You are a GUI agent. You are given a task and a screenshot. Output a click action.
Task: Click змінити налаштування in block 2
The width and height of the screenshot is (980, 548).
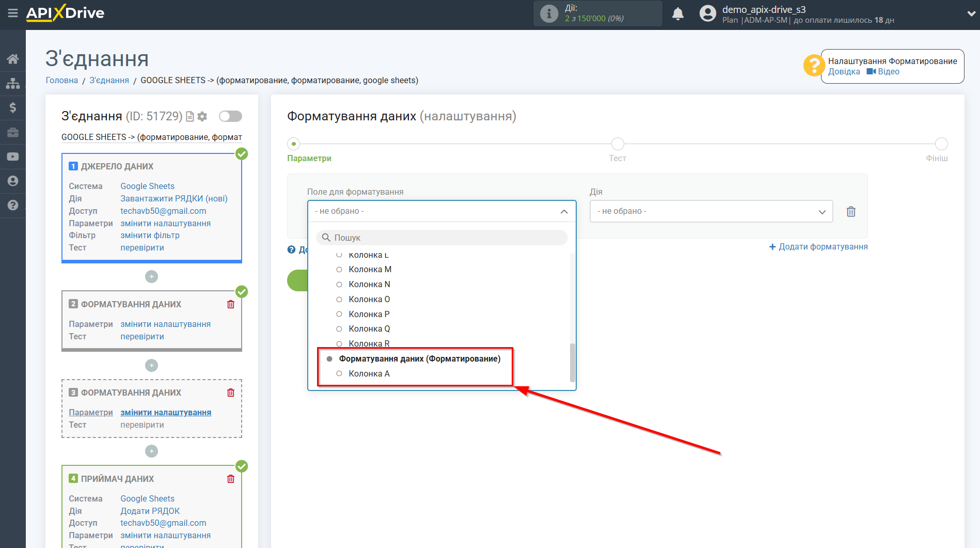165,324
